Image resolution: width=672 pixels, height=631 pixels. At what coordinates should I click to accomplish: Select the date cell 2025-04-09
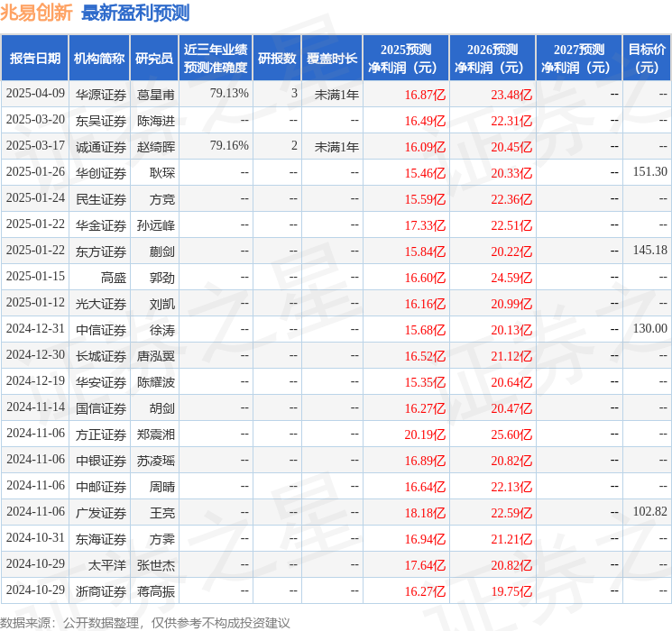tap(35, 94)
